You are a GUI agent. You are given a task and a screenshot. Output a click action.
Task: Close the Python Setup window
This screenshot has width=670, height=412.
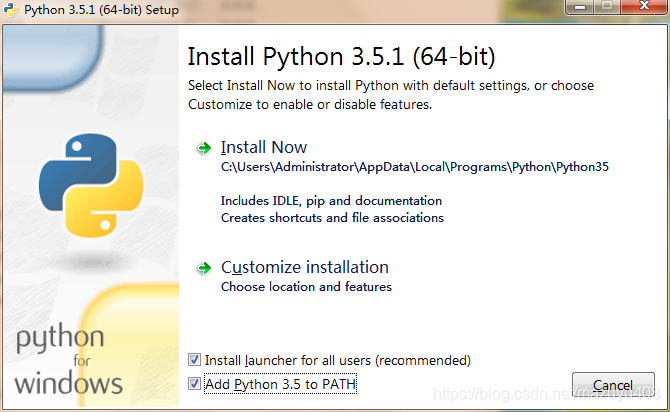644,7
